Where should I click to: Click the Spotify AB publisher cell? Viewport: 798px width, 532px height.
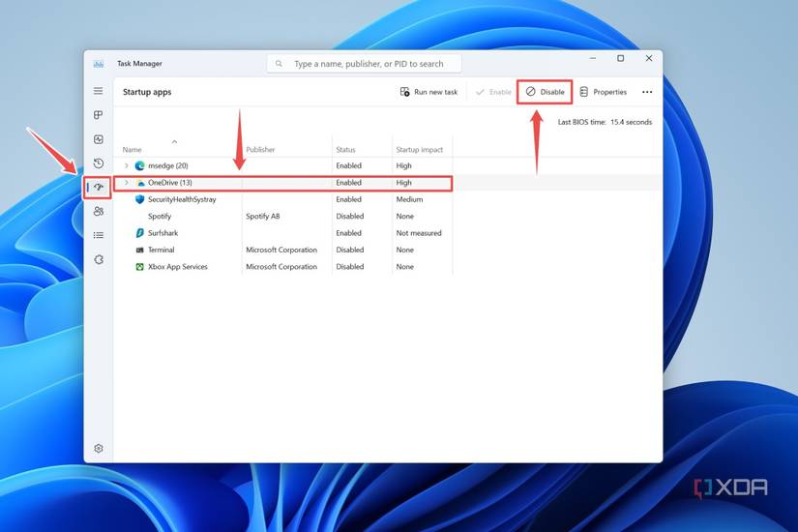262,217
